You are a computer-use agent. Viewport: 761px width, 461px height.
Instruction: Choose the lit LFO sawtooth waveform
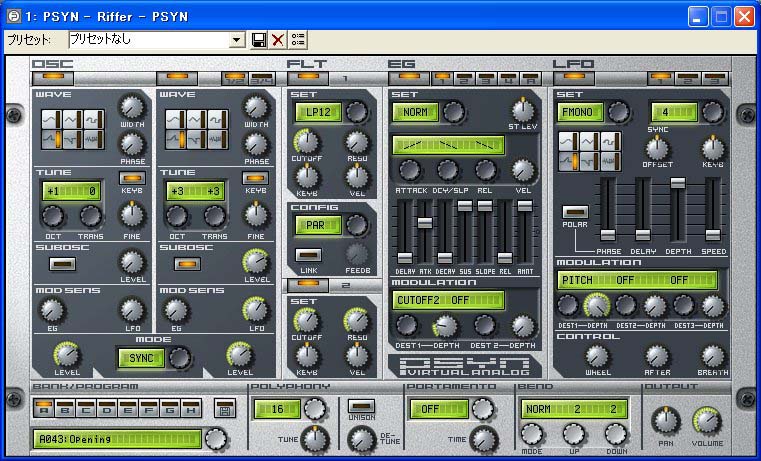click(x=568, y=161)
